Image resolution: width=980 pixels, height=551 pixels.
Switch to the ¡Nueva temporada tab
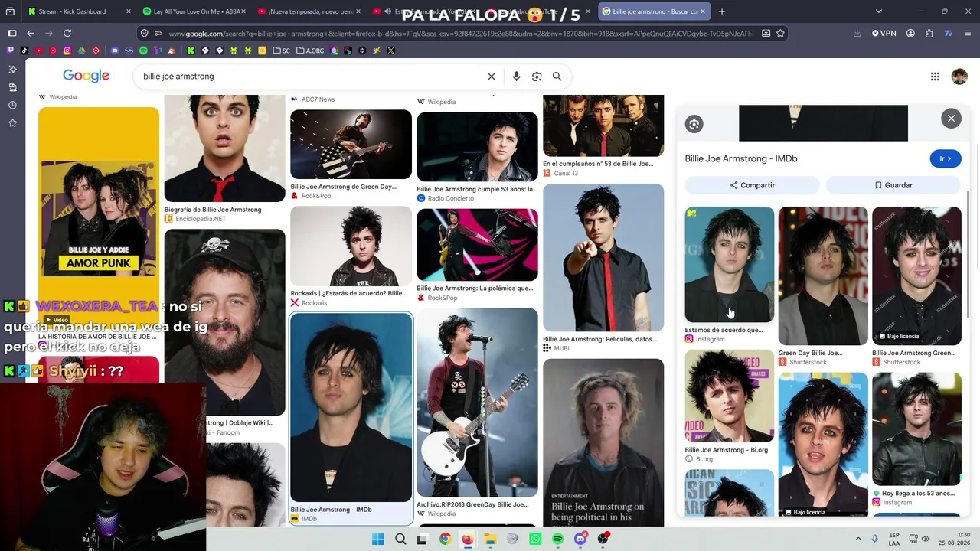pyautogui.click(x=308, y=11)
